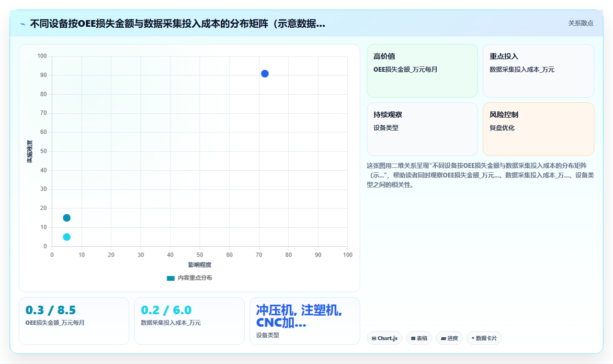Click the 进度 tag icon

[x=443, y=338]
